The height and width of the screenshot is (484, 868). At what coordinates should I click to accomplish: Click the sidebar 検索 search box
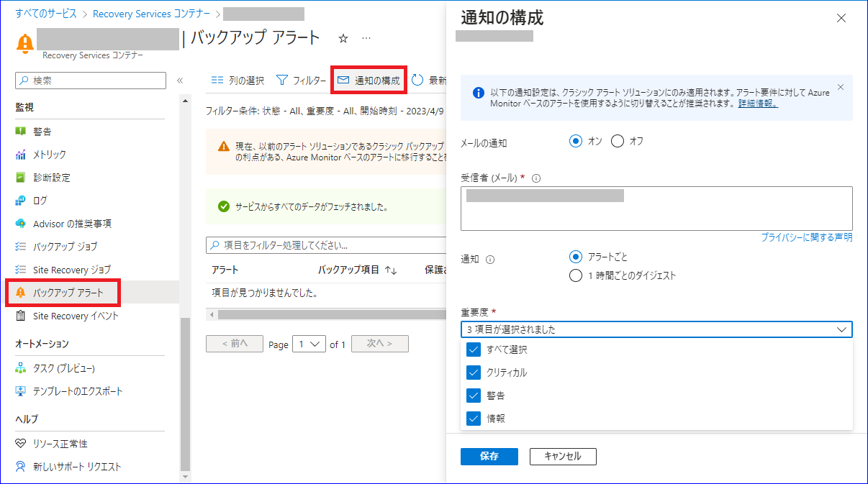pyautogui.click(x=91, y=81)
